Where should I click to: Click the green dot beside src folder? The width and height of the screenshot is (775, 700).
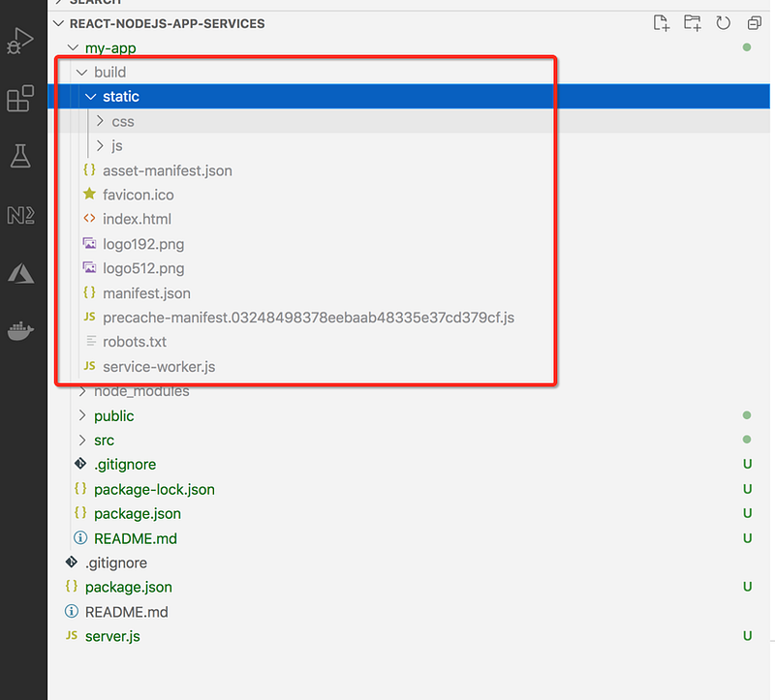[747, 440]
